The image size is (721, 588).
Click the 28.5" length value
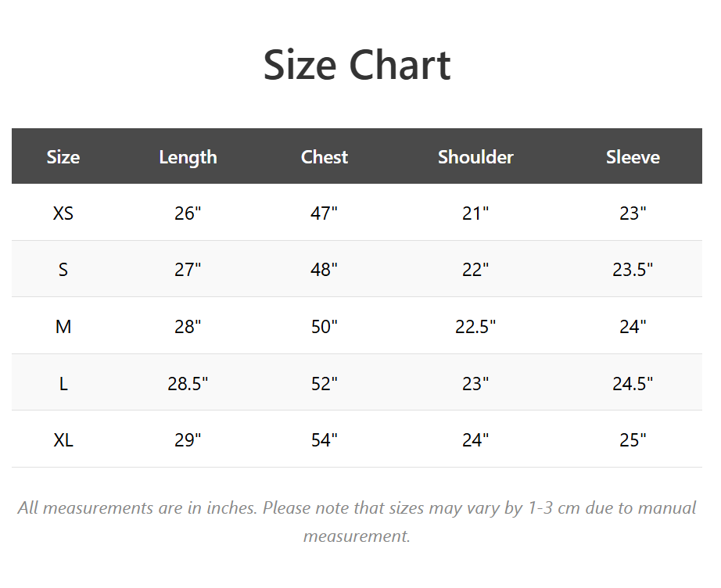pyautogui.click(x=188, y=384)
